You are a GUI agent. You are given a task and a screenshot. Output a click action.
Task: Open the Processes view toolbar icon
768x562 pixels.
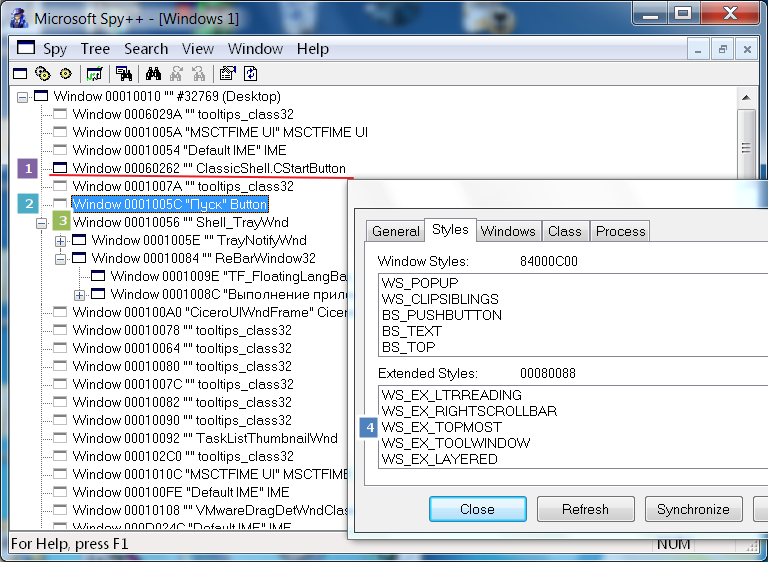click(43, 74)
